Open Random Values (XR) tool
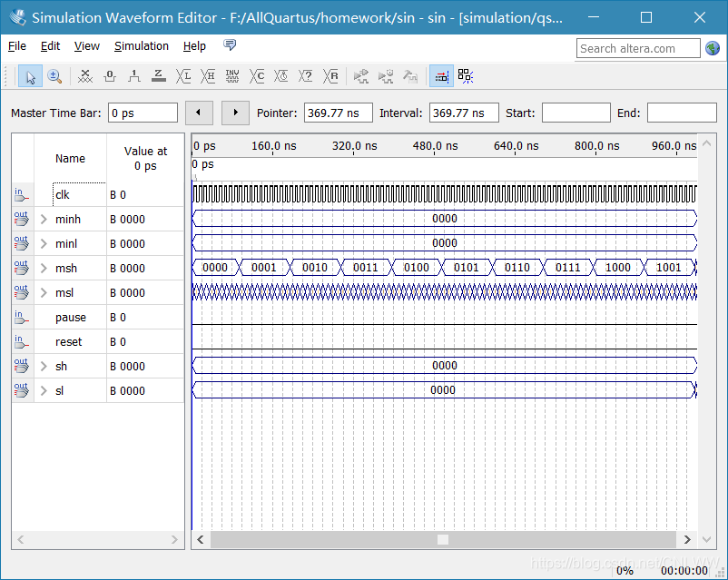 coord(330,76)
